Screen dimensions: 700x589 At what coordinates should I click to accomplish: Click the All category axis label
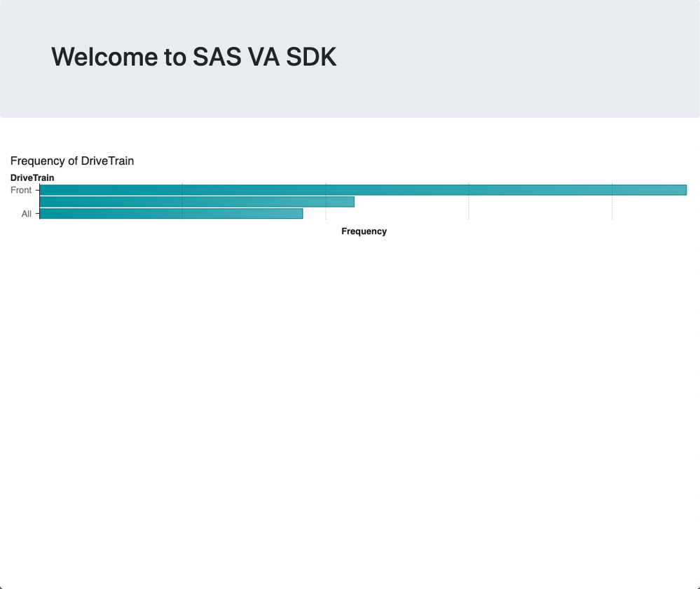(x=27, y=213)
